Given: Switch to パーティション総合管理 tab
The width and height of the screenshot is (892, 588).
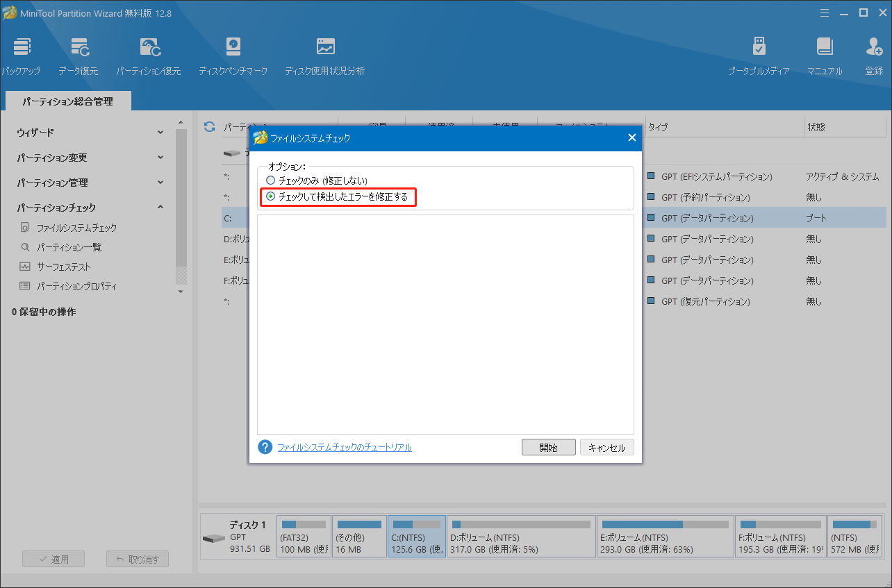Looking at the screenshot, I should 67,101.
